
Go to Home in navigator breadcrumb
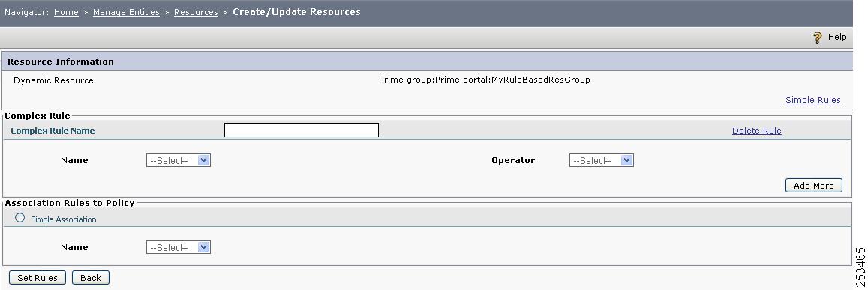[66, 12]
